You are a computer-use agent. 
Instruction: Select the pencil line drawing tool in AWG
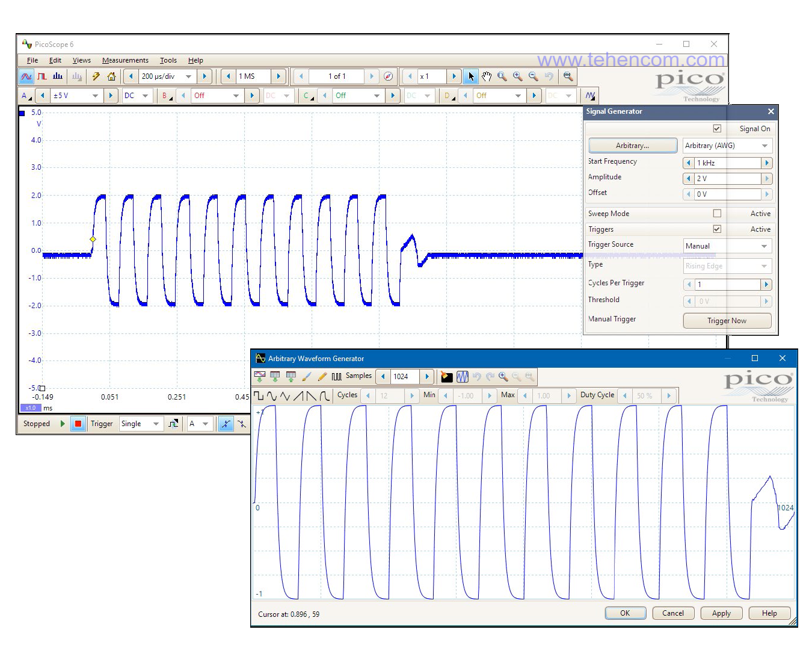coord(322,377)
